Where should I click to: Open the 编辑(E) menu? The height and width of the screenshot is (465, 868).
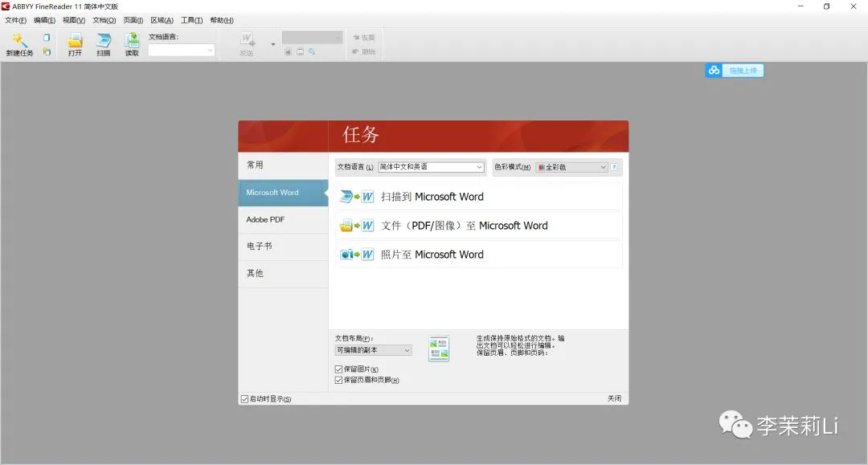(x=44, y=20)
